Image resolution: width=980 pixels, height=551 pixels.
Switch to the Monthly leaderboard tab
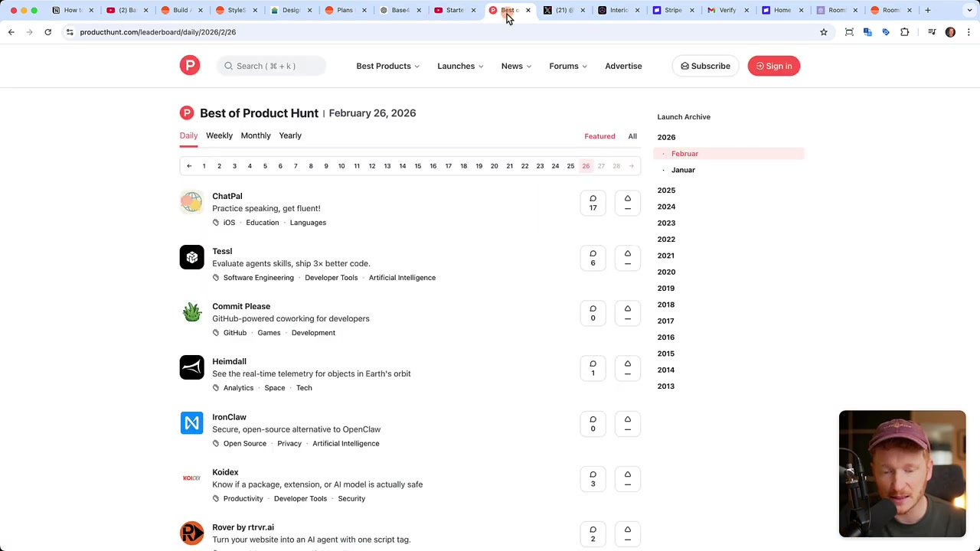point(256,135)
